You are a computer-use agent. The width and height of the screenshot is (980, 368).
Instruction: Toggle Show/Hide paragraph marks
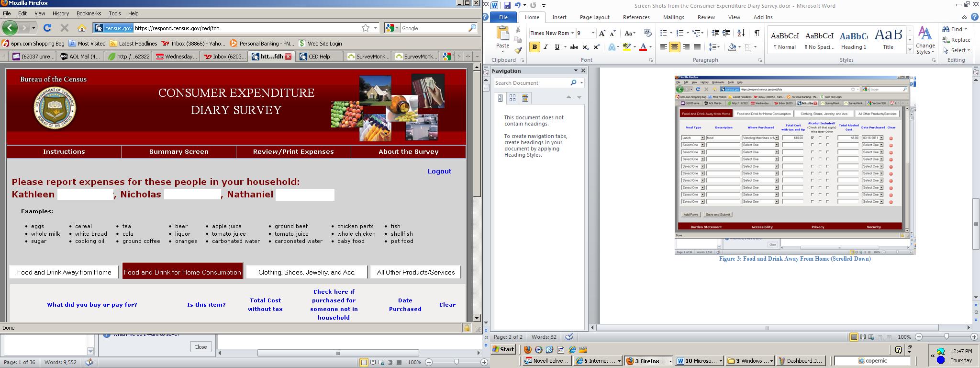point(757,33)
